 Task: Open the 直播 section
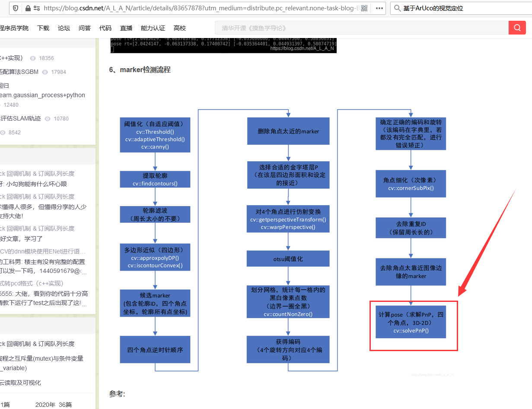(x=126, y=28)
